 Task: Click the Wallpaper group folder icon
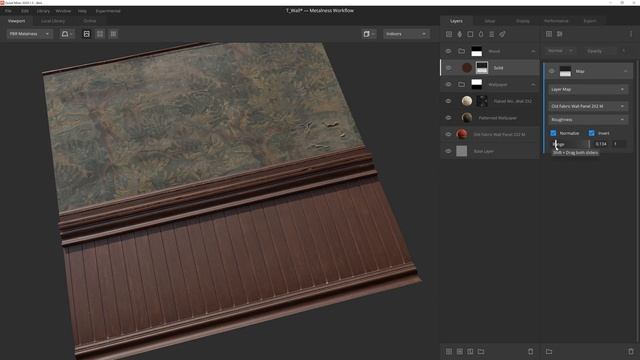point(462,84)
